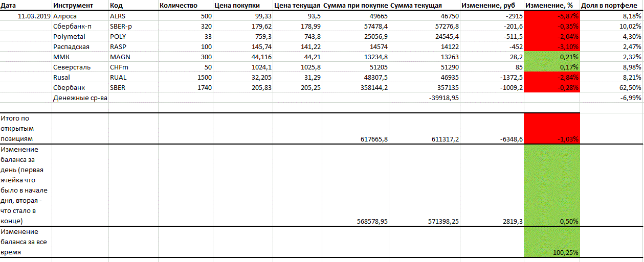Select end-of-day balance 571398,25
Viewport: 644px width, 262px height.
(x=425, y=185)
